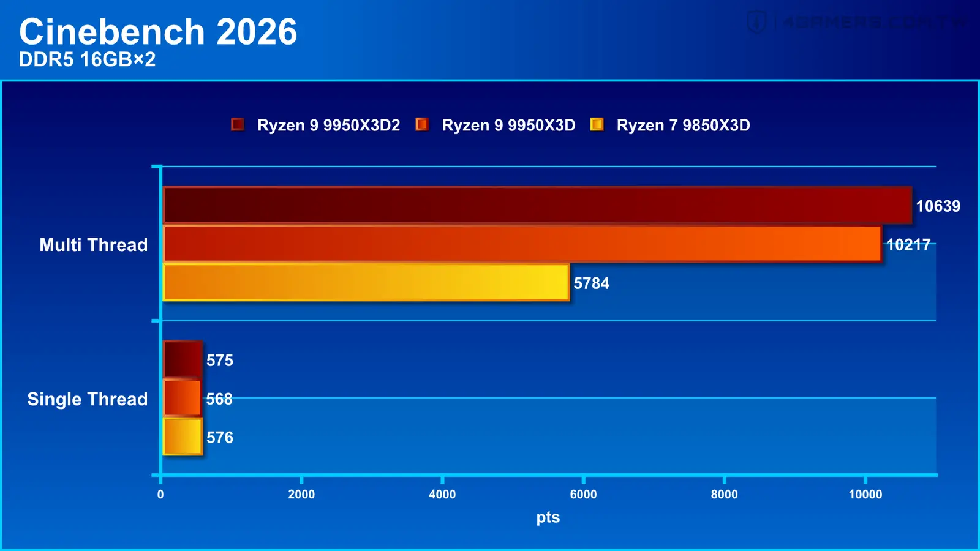Screen dimensions: 980x551
Task: Pick the Single Thread bar scoring 575
Action: (x=183, y=359)
